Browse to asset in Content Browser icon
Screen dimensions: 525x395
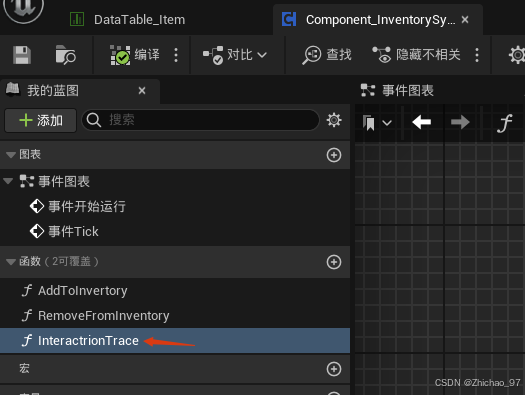click(x=65, y=55)
